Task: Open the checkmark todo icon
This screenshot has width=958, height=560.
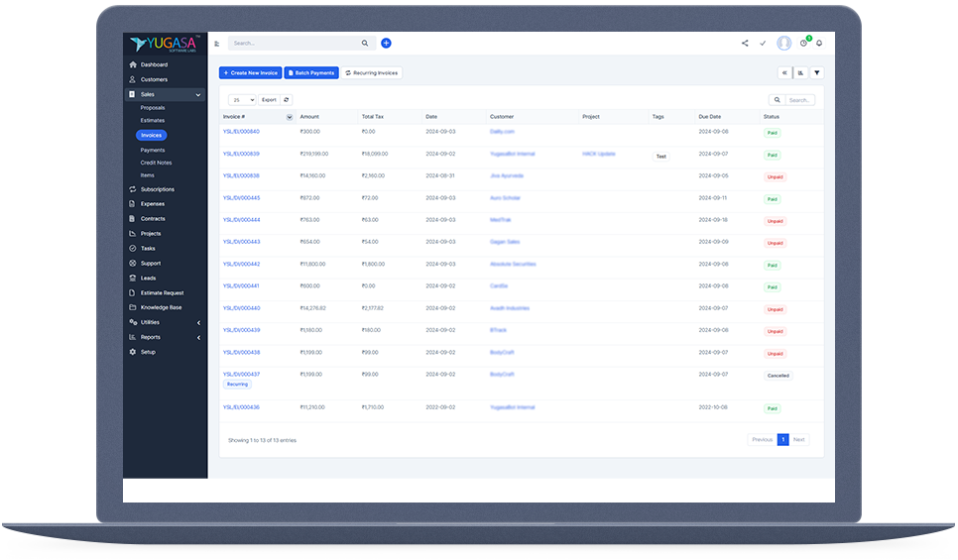Action: pos(763,44)
